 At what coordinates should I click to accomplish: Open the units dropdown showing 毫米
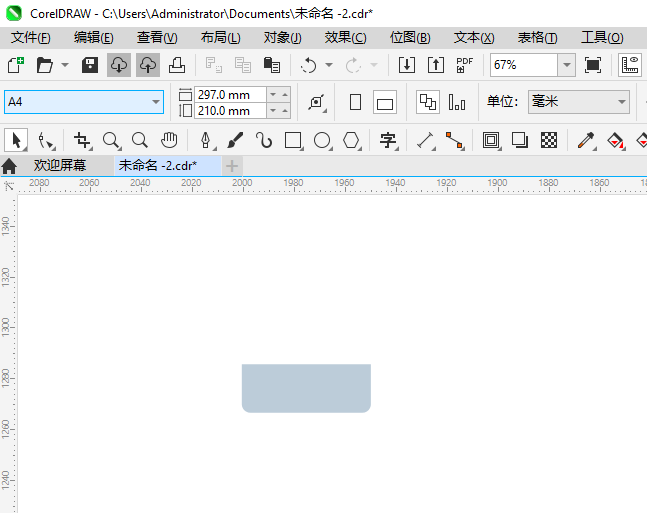[579, 102]
